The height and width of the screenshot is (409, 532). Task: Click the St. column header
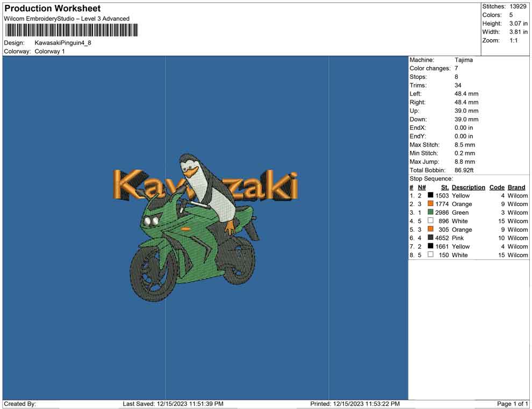444,187
